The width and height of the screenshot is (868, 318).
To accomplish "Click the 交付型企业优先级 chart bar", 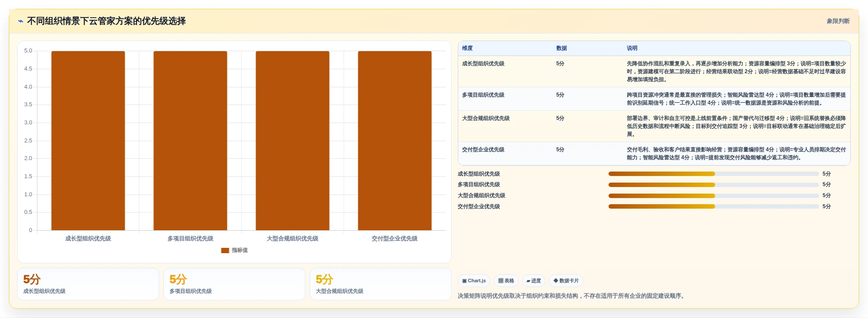I will coord(395,141).
